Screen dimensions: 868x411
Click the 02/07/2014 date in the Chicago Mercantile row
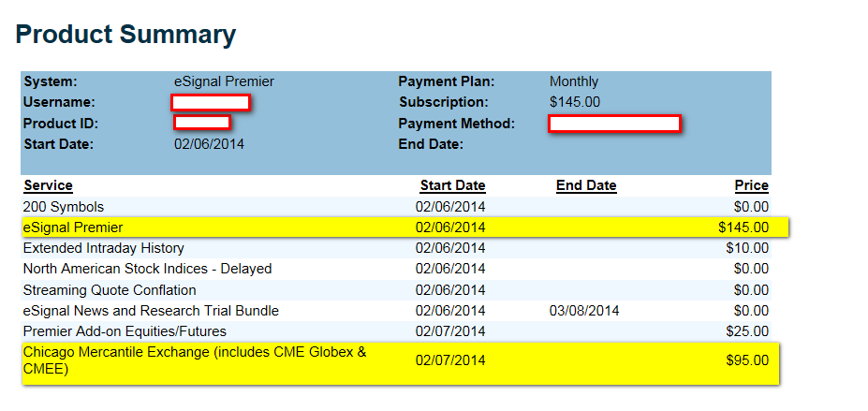point(450,360)
